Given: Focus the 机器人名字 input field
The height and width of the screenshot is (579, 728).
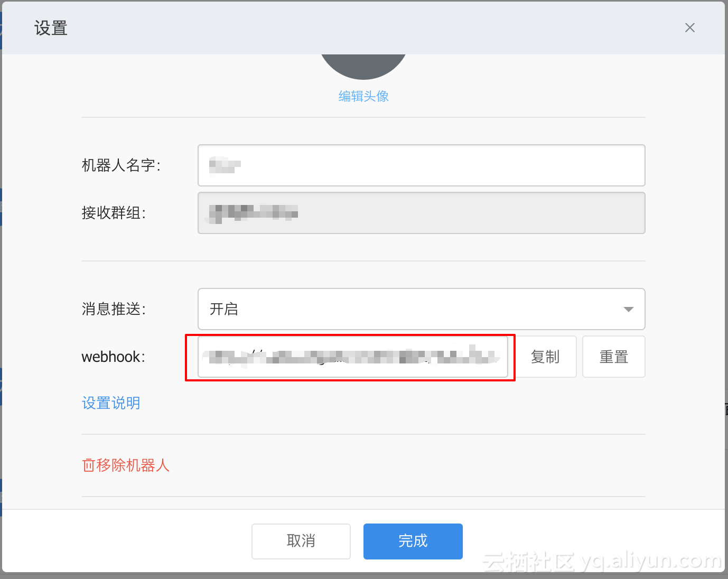Looking at the screenshot, I should pyautogui.click(x=421, y=165).
